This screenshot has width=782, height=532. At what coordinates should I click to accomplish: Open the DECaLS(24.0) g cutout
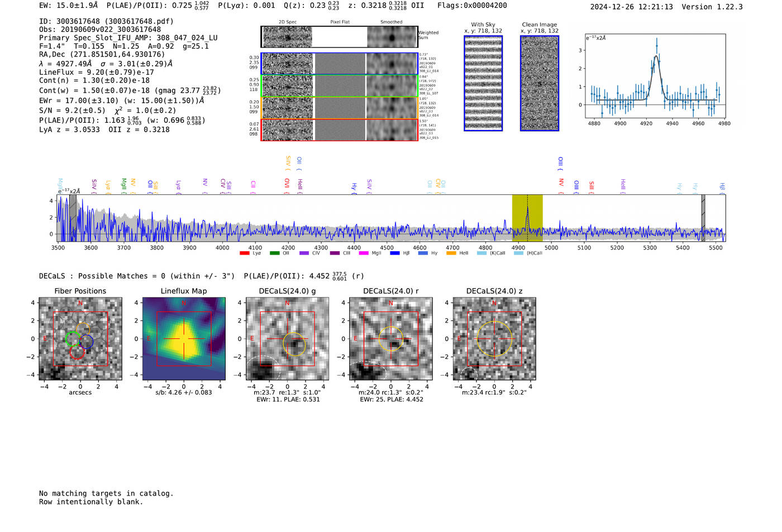coord(287,339)
